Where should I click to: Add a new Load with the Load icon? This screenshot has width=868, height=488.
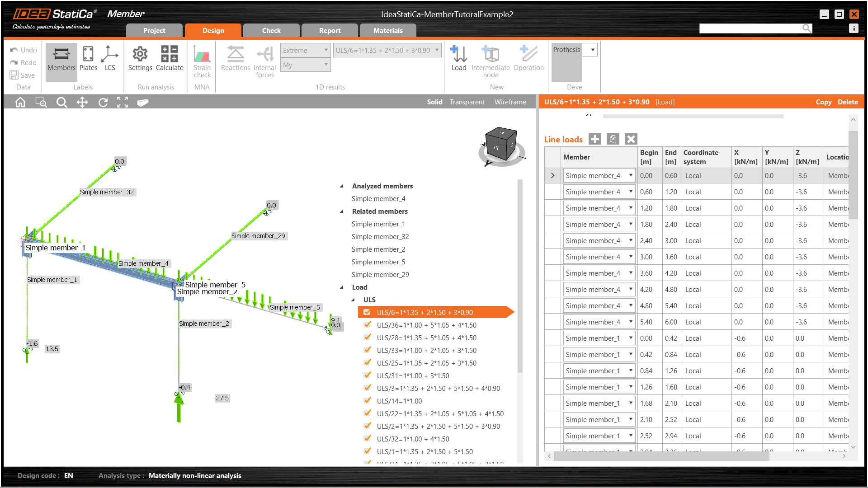(459, 59)
